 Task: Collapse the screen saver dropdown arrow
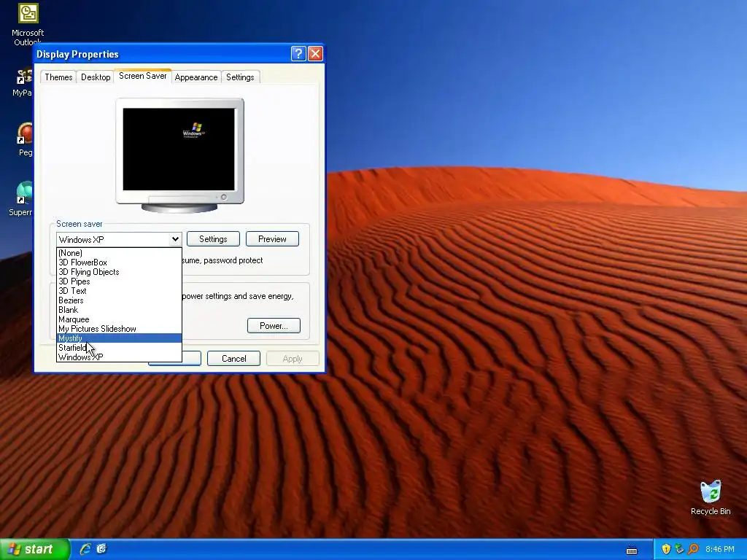point(175,239)
